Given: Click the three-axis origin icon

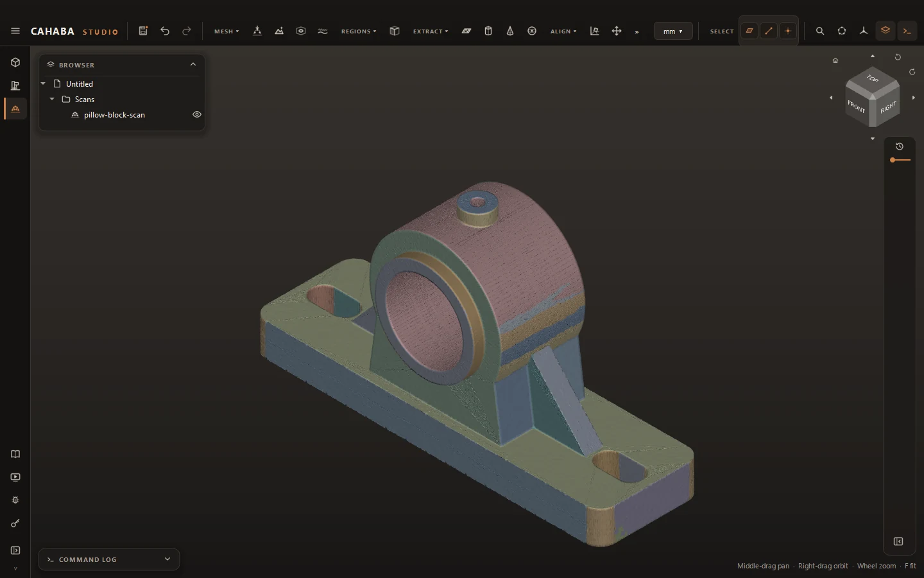Looking at the screenshot, I should click(864, 31).
